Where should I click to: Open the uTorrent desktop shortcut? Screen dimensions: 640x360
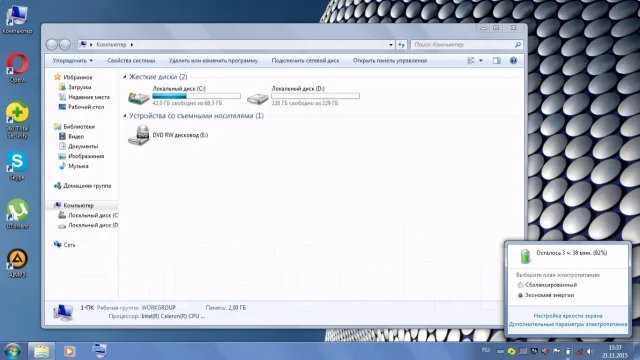point(17,213)
